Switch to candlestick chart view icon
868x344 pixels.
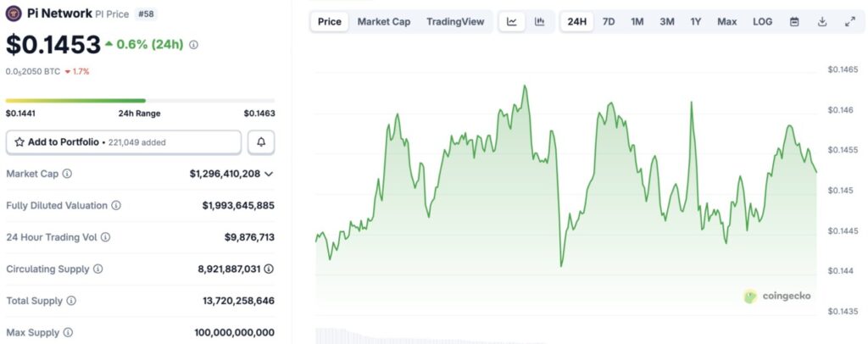click(539, 22)
